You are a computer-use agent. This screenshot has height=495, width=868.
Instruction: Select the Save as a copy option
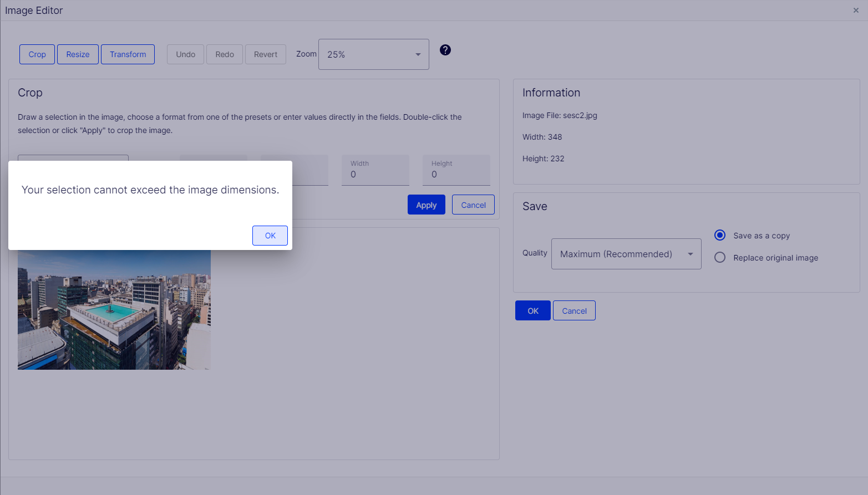click(x=720, y=235)
